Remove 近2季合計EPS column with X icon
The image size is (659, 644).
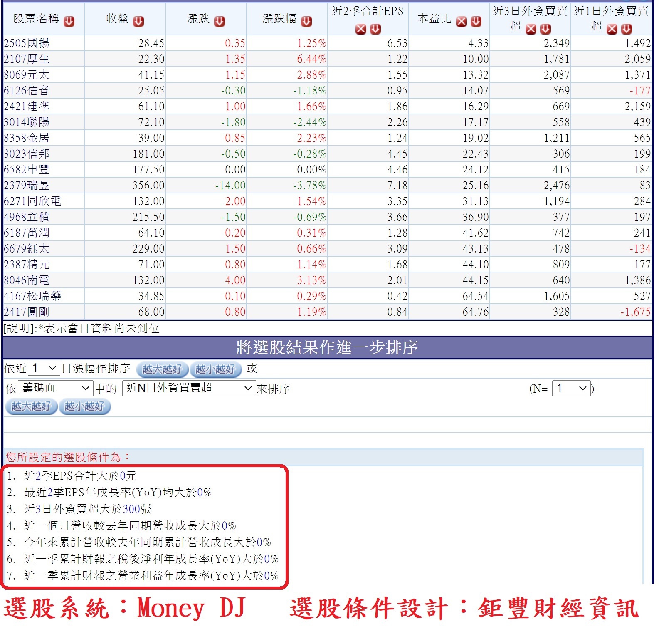(361, 29)
